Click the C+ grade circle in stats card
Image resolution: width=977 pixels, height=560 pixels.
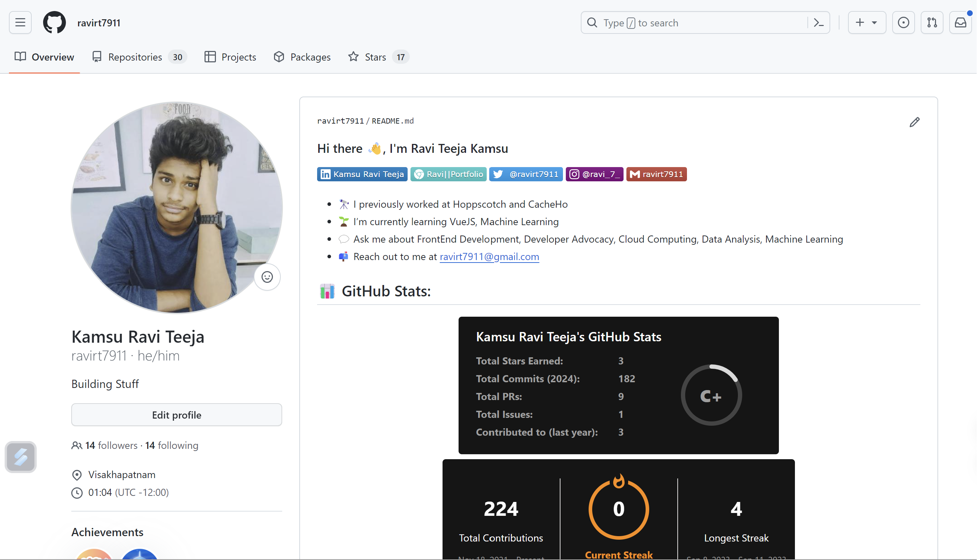click(711, 395)
